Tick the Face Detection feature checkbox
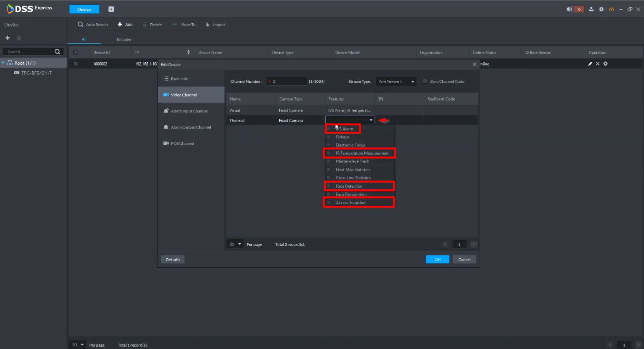Screen dimensions: 644x349 (328, 186)
